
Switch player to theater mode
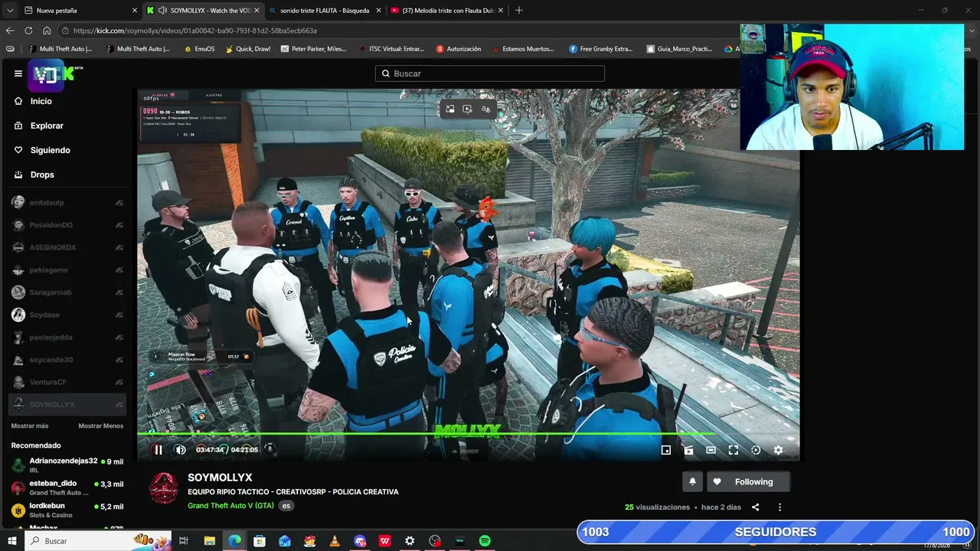pos(710,450)
